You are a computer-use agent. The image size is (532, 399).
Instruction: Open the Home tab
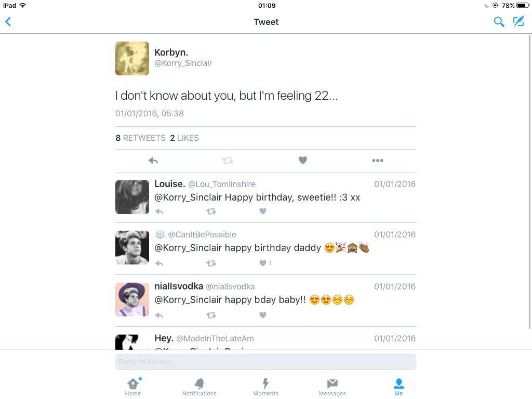[132, 387]
